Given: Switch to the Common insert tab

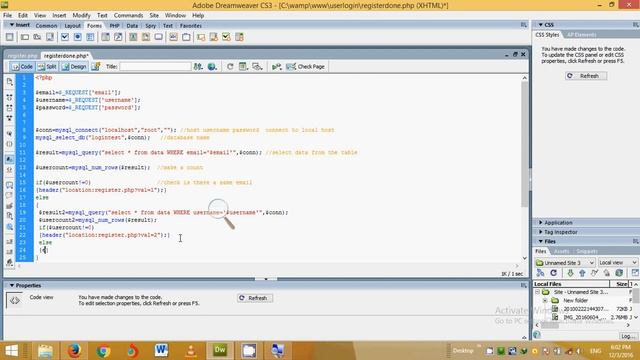Looking at the screenshot, I should pyautogui.click(x=46, y=26).
